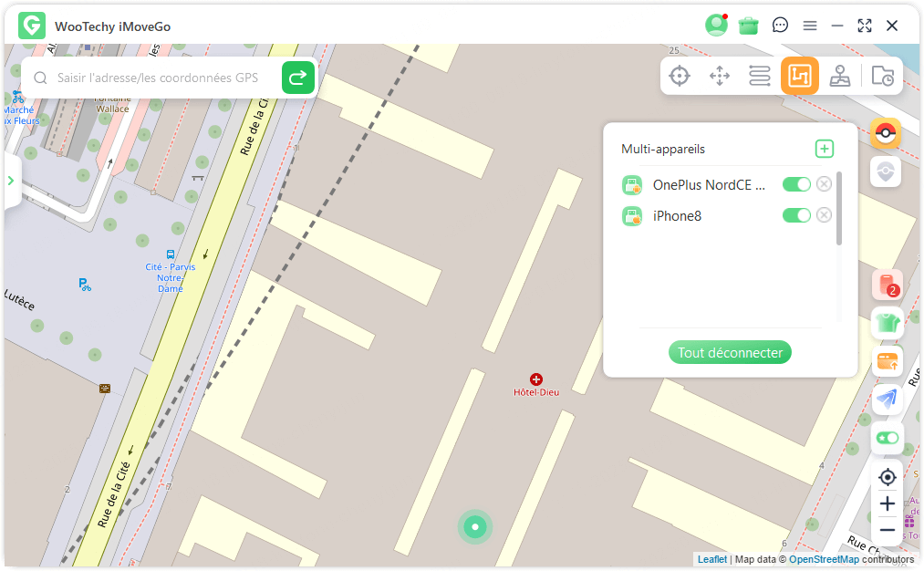Open the paper plane icon tool

887,399
